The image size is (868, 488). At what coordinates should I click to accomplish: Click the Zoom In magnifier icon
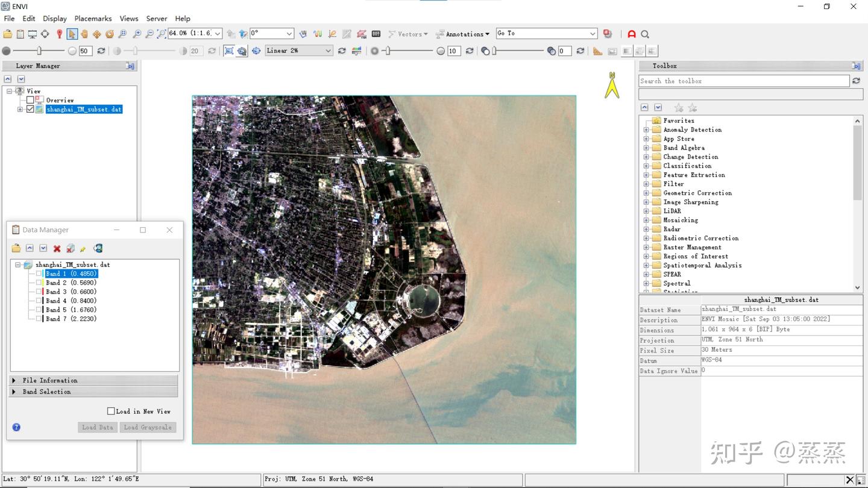pyautogui.click(x=137, y=34)
